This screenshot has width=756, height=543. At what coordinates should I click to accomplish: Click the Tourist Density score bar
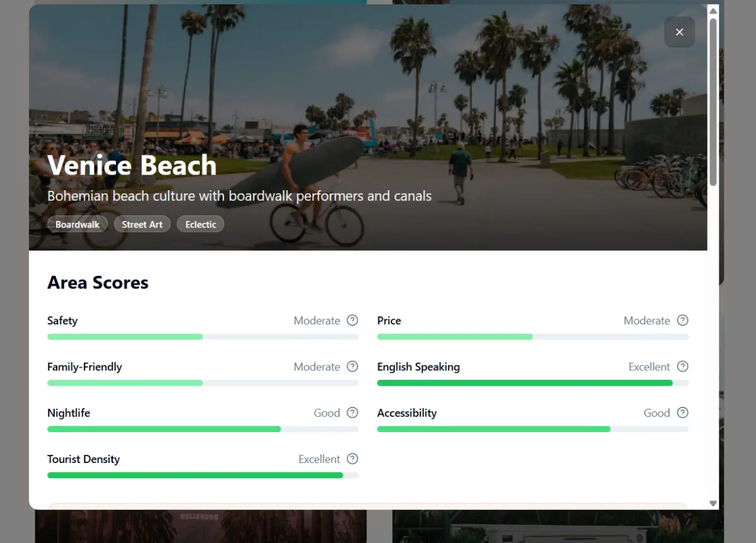[x=202, y=475]
